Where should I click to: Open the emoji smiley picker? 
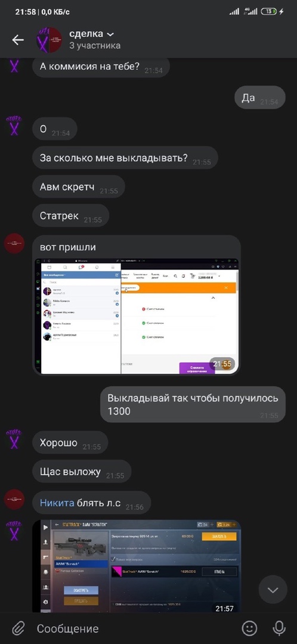[x=249, y=628]
